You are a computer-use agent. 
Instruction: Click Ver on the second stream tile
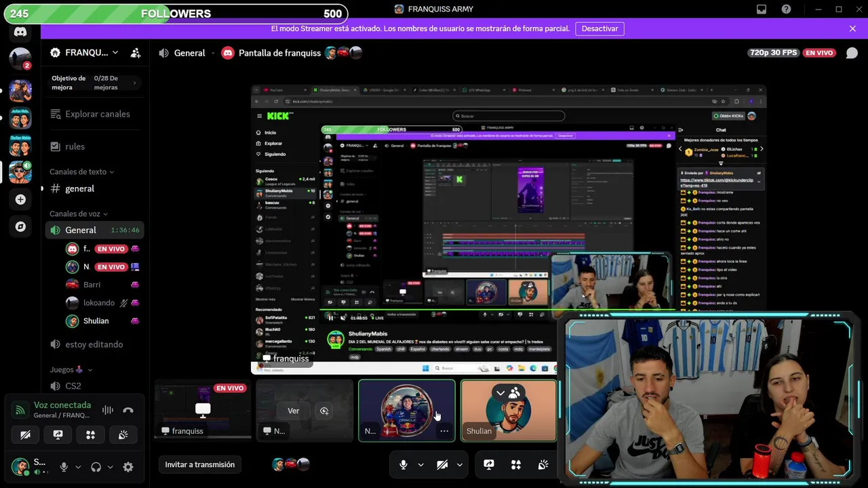293,411
